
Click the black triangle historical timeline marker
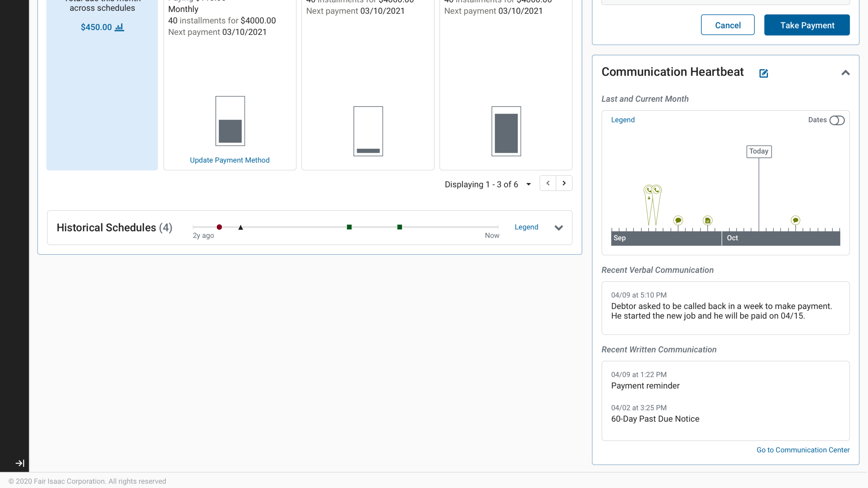(241, 227)
